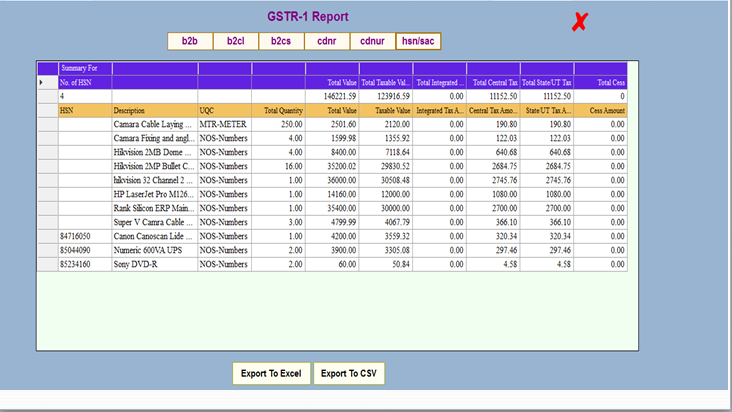
Task: Select the hsn/sac tab
Action: coord(418,41)
